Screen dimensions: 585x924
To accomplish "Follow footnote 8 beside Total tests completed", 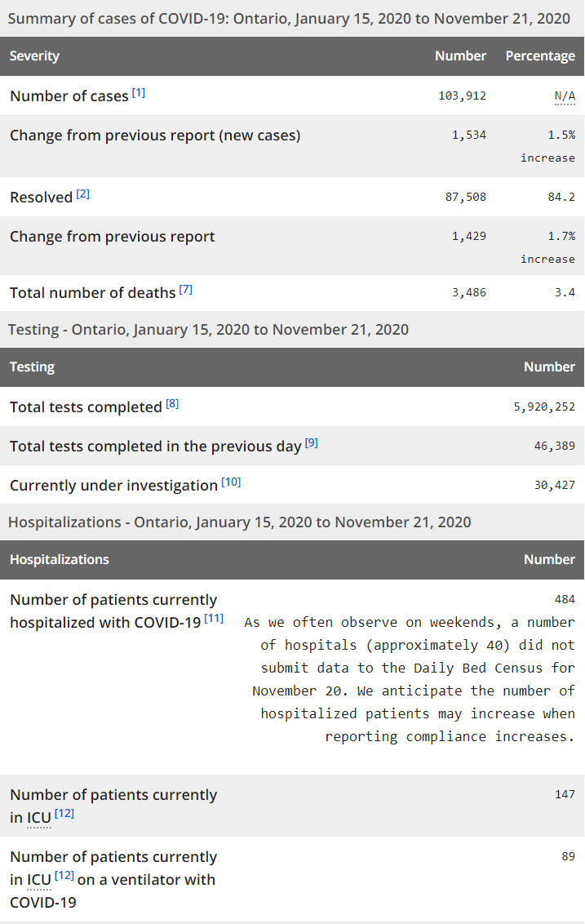I will [172, 403].
